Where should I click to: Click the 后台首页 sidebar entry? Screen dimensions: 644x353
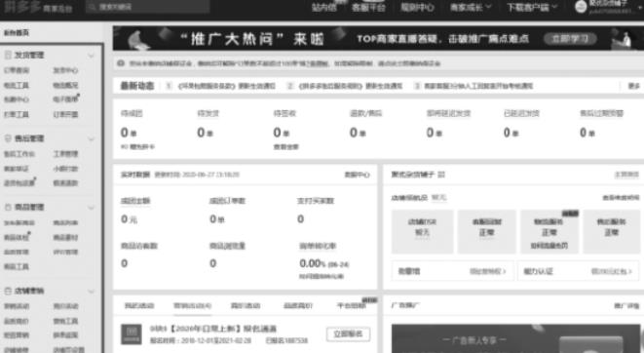tap(17, 33)
